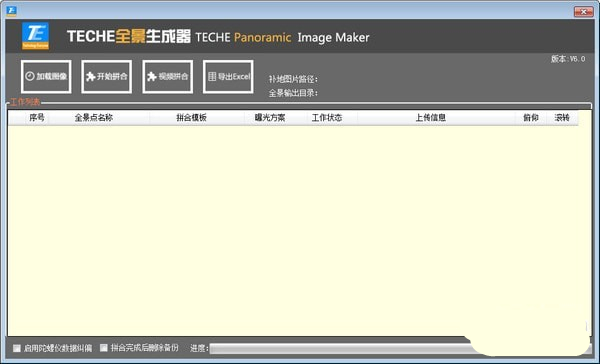Click the 加载图像 load image button
Screen dimensions: 600x364
click(46, 77)
